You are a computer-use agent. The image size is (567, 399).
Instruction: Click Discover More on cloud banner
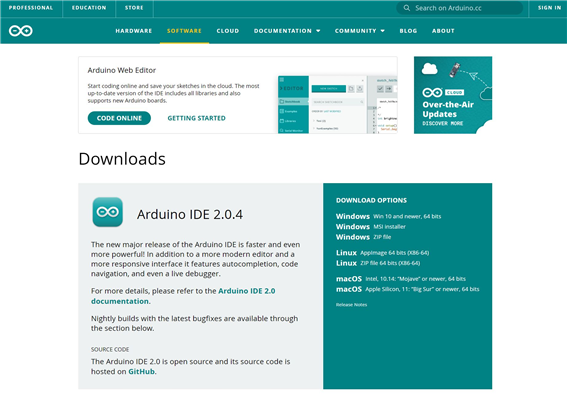443,123
